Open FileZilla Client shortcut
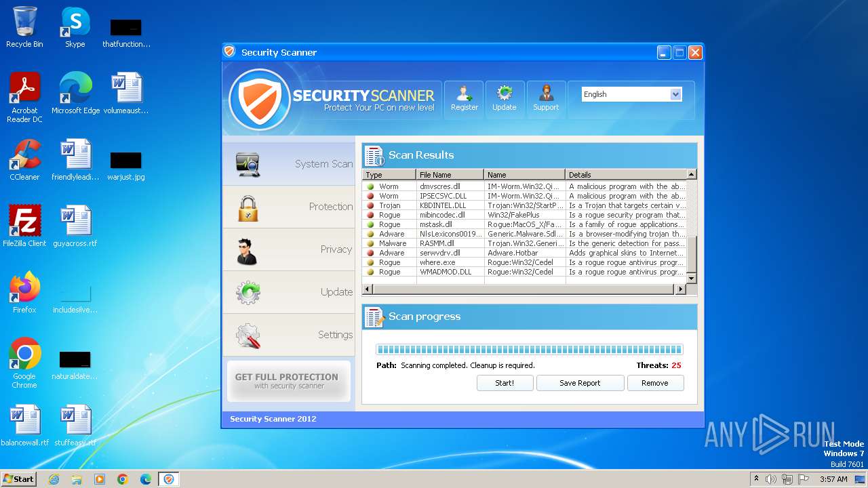 (24, 226)
